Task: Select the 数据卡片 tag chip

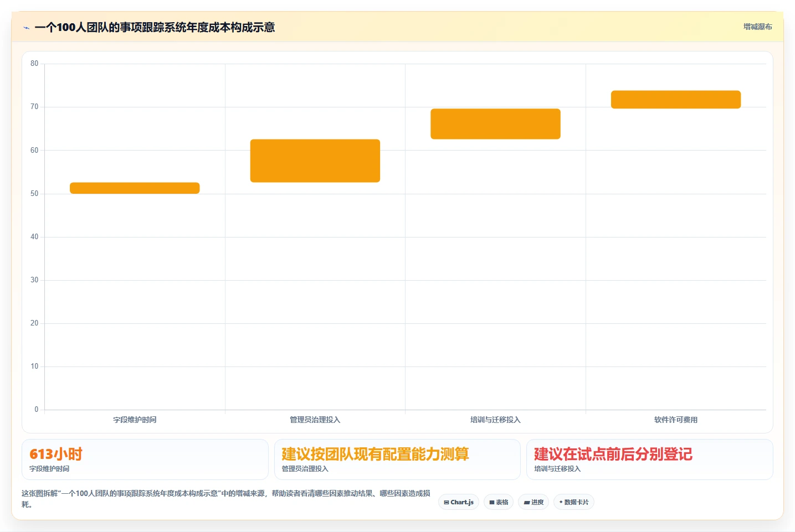Action: pos(574,502)
